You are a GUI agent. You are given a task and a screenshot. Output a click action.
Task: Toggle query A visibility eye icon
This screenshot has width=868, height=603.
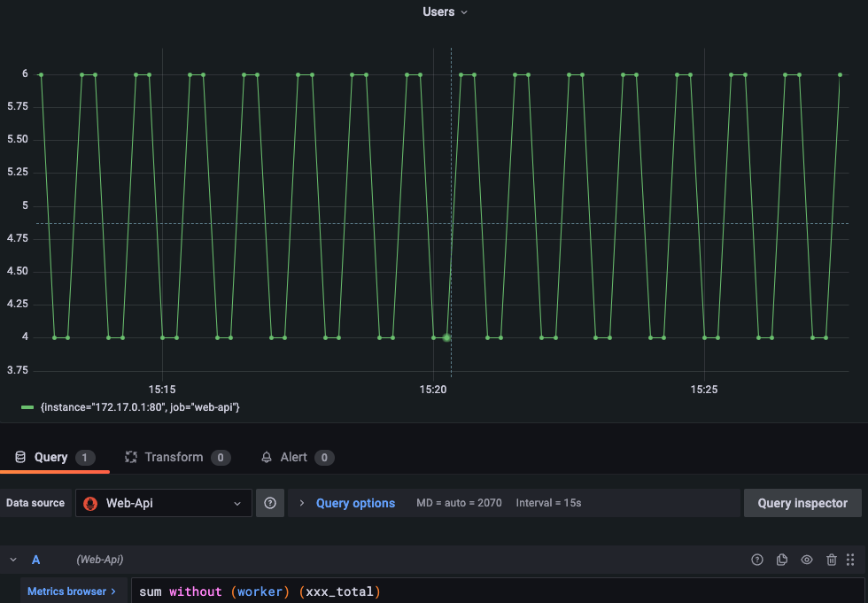(807, 560)
